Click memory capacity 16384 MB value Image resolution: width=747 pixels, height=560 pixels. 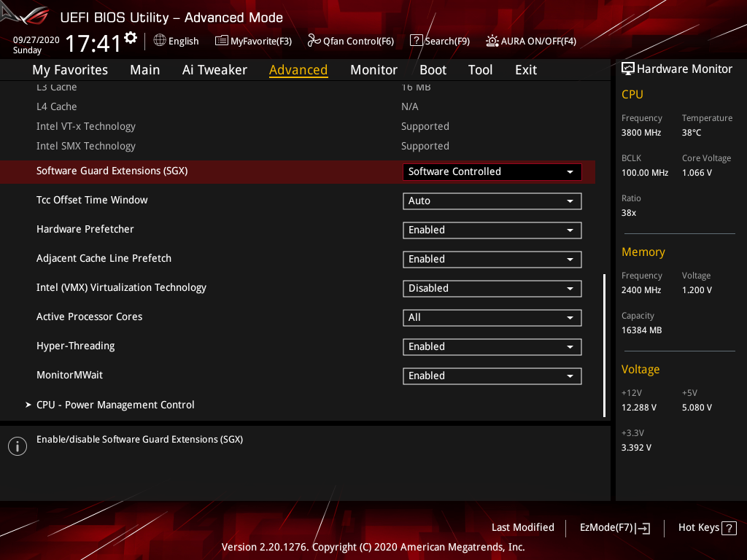[x=641, y=330]
